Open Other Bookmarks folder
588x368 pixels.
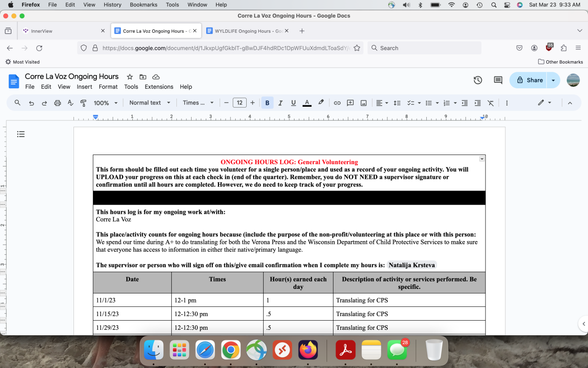560,62
